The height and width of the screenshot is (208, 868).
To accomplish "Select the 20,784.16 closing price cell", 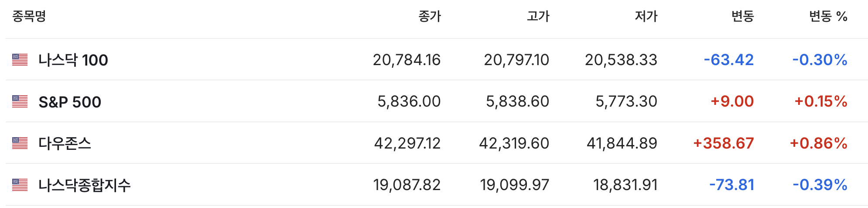I will [x=407, y=60].
